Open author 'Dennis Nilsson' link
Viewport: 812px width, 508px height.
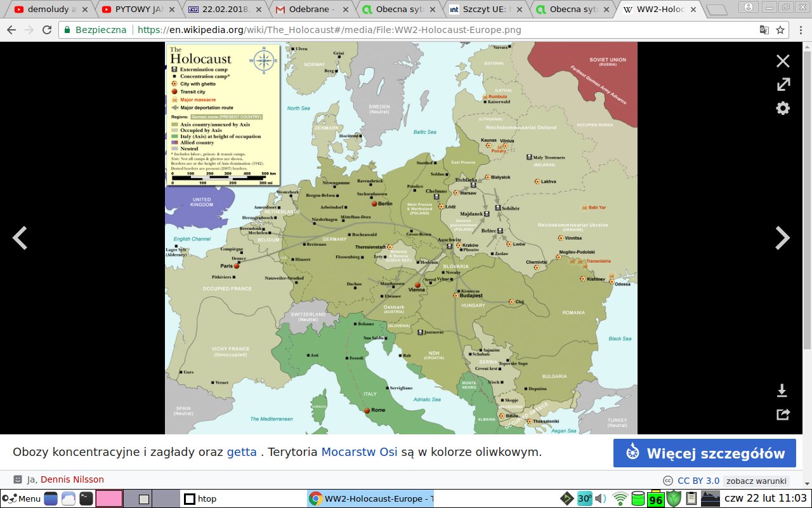coord(72,479)
